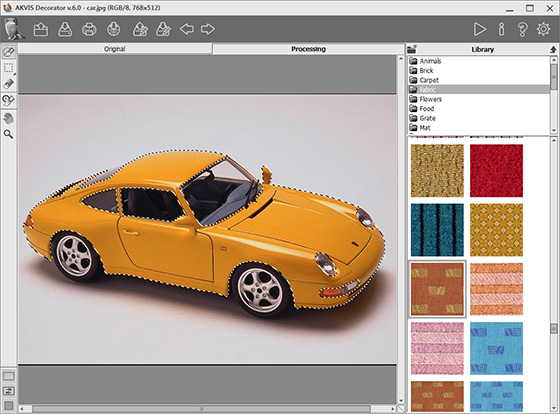Click image window vertical scroll-up arrow
This screenshot has width=560, height=414.
401,59
